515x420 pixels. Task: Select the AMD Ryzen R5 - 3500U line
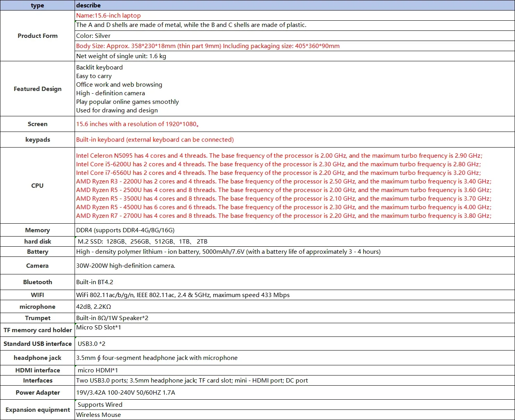[284, 198]
